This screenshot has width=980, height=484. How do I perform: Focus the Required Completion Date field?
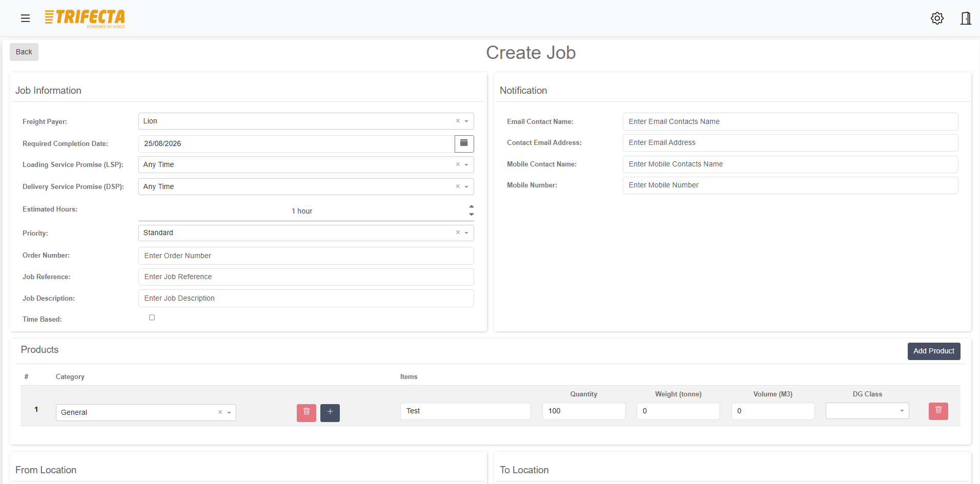pyautogui.click(x=296, y=143)
